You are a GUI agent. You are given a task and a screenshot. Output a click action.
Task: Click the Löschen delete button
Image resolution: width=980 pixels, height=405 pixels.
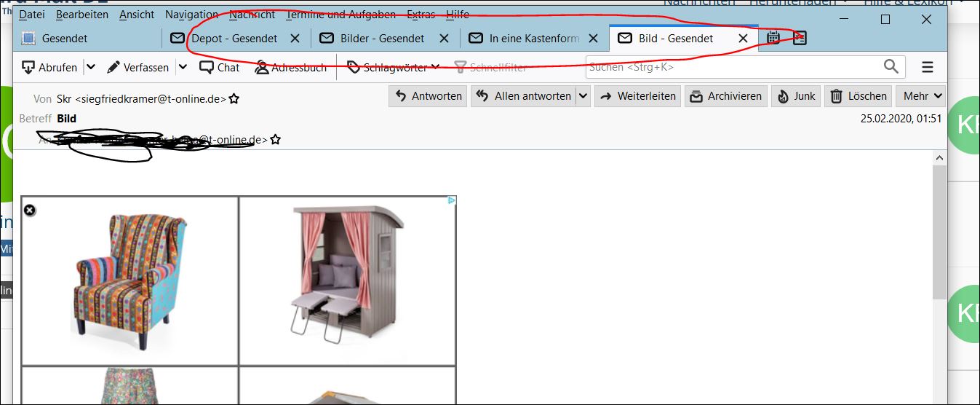tap(859, 95)
